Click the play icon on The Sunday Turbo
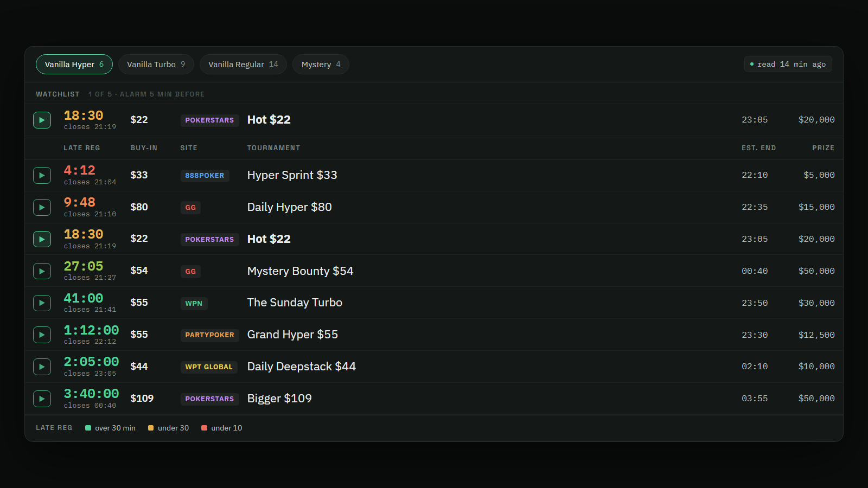 click(x=42, y=303)
